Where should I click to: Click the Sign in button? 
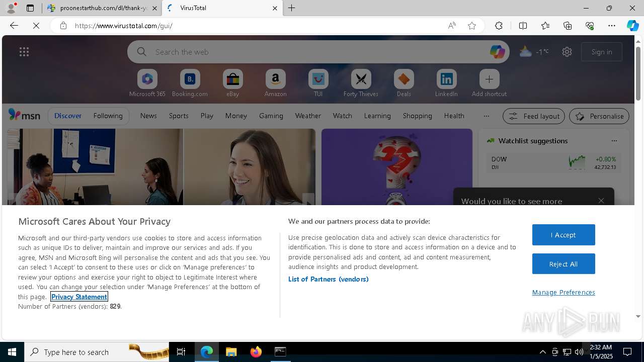coord(602,52)
